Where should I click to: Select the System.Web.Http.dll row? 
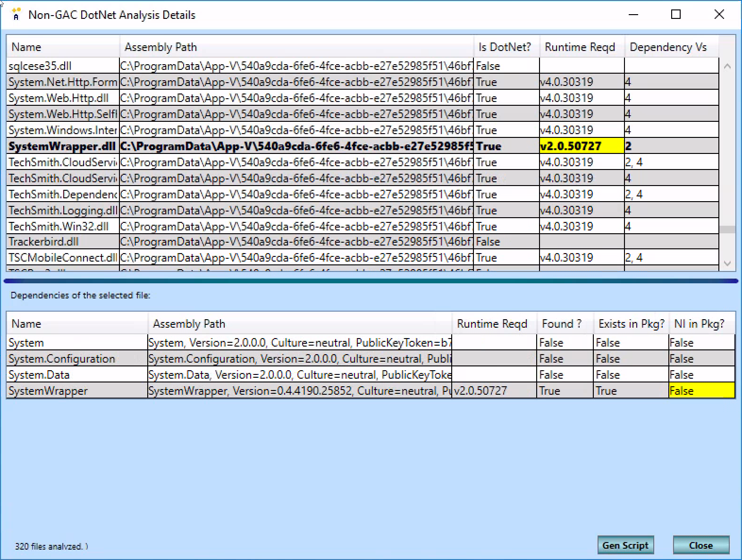click(363, 98)
